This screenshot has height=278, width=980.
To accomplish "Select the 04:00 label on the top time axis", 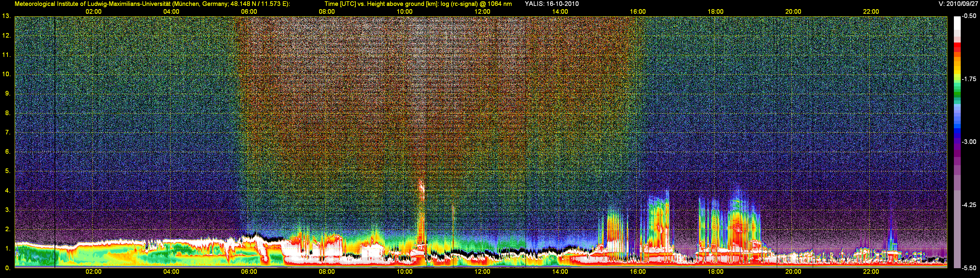I will (x=171, y=11).
